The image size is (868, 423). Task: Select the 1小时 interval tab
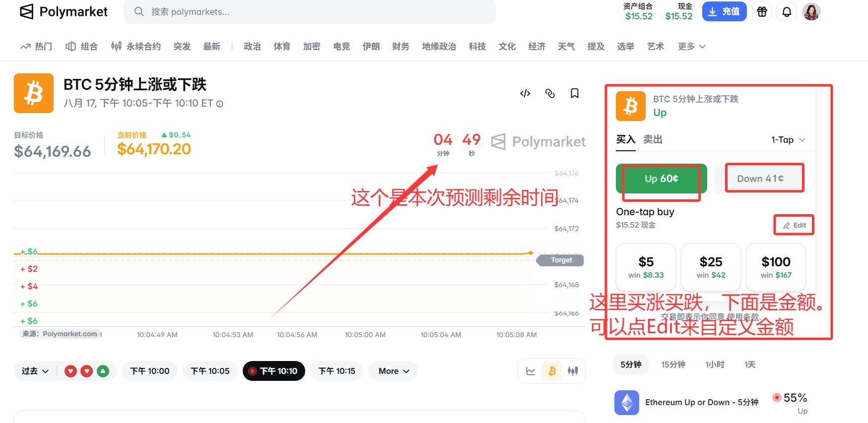[x=715, y=364]
